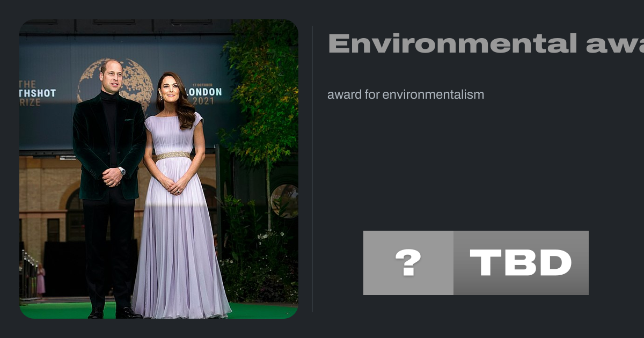Click the gold belt on the gown
This screenshot has width=644, height=338.
[x=173, y=156]
